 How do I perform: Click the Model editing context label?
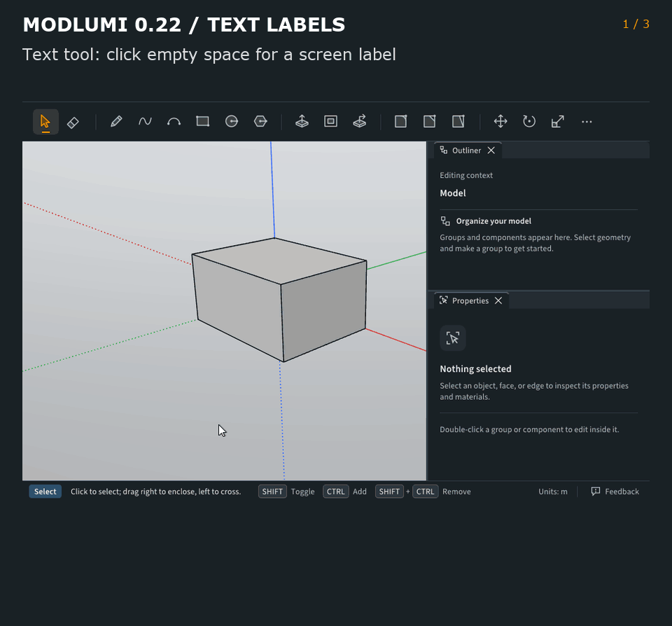(x=453, y=193)
